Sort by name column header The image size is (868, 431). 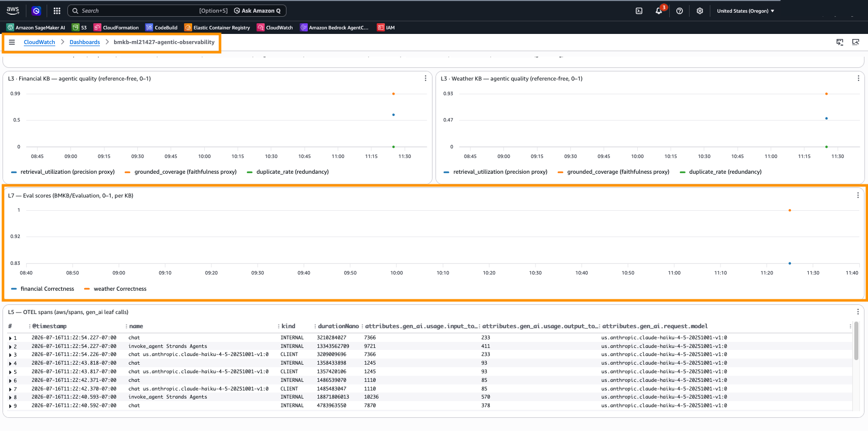click(x=136, y=326)
